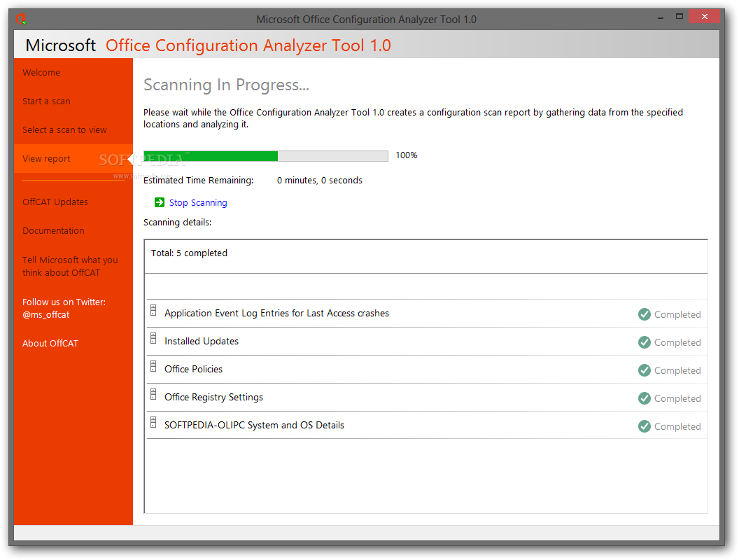Click 'Total: 5 completed' summary text
Image resolution: width=739 pixels, height=560 pixels.
pyautogui.click(x=189, y=253)
